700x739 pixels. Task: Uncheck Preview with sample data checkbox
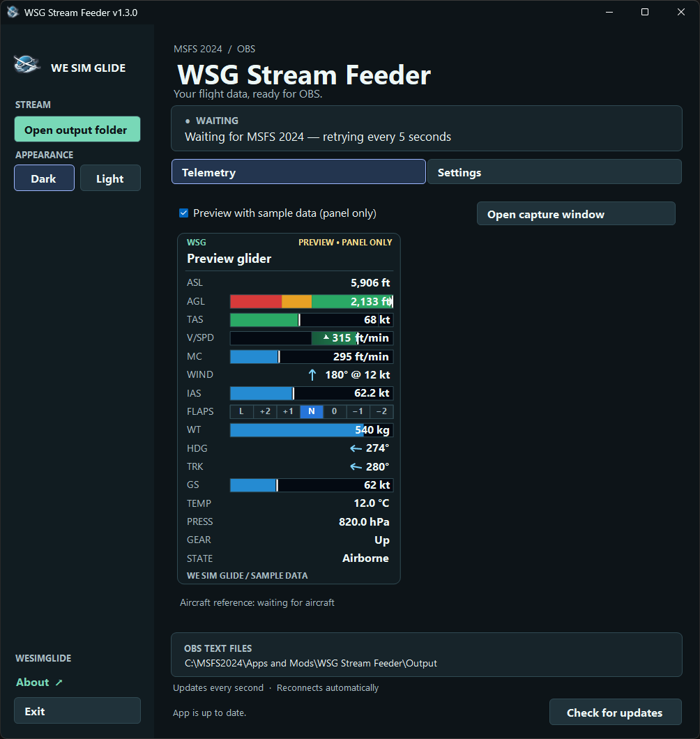184,213
